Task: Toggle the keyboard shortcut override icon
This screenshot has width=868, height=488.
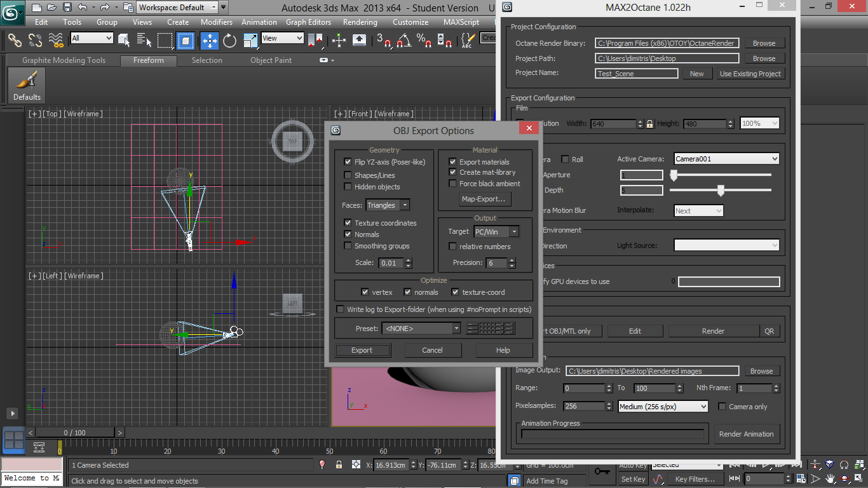Action: click(360, 40)
